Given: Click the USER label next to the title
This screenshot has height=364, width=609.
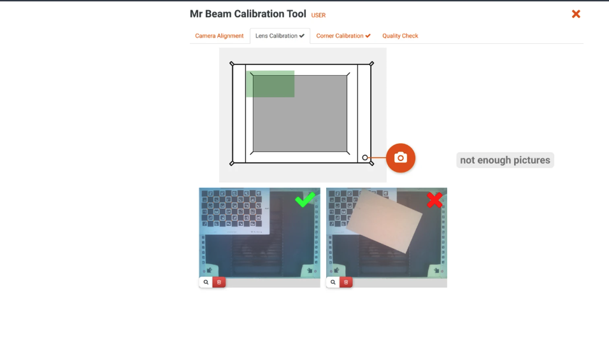Looking at the screenshot, I should 318,15.
